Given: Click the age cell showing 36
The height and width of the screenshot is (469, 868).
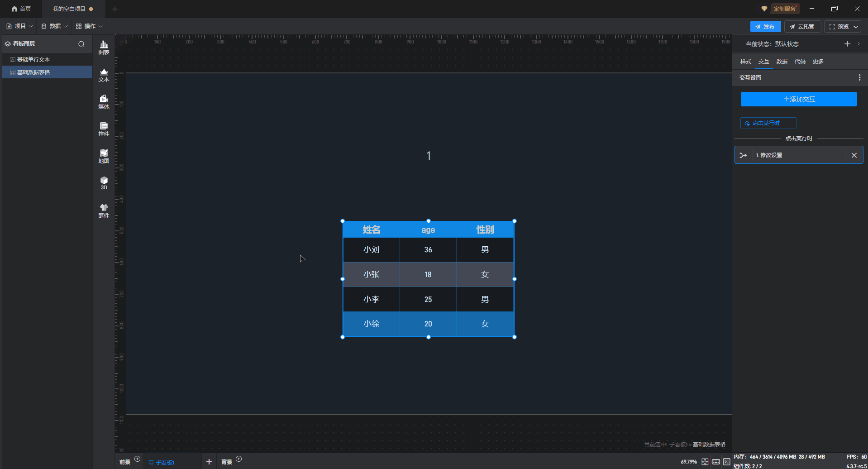Looking at the screenshot, I should [428, 250].
